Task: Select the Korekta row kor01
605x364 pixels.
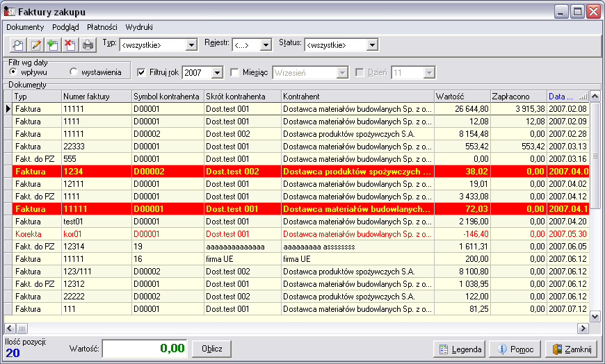Action: pyautogui.click(x=297, y=234)
